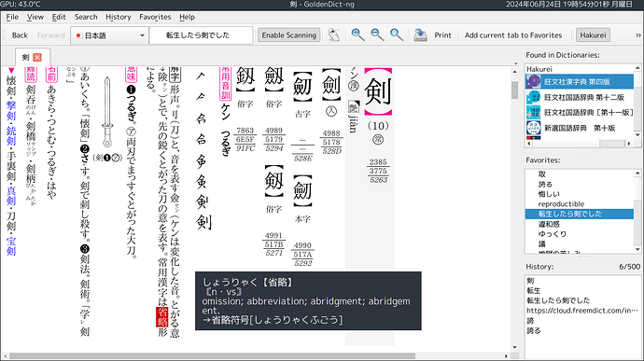Screen dimensions: 644x361
Task: Click the system clock in top bar
Action: point(568,4)
